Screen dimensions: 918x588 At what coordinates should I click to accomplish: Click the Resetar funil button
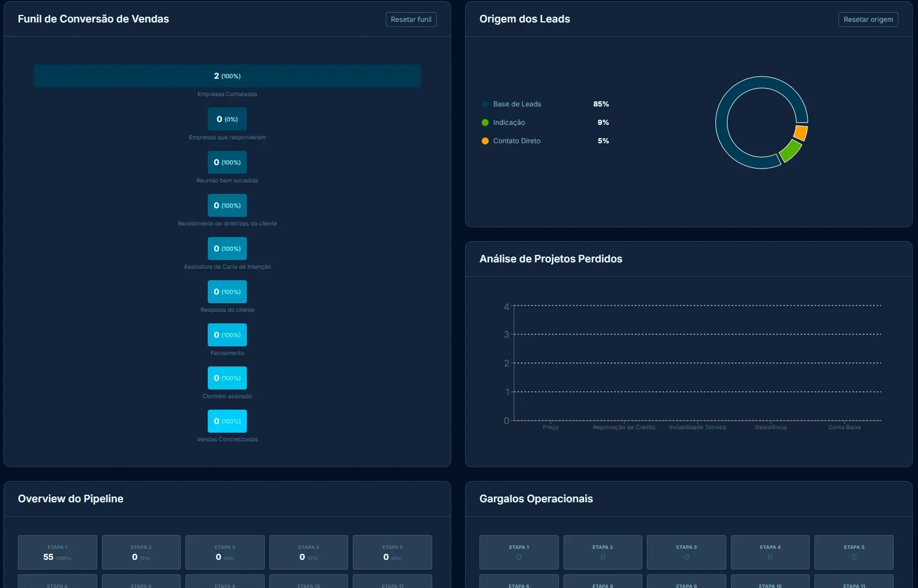pos(411,20)
